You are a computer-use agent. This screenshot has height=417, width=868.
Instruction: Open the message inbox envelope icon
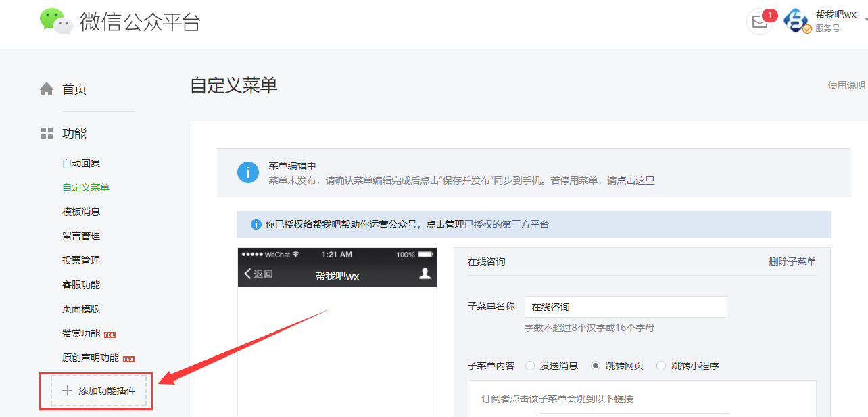pos(759,22)
